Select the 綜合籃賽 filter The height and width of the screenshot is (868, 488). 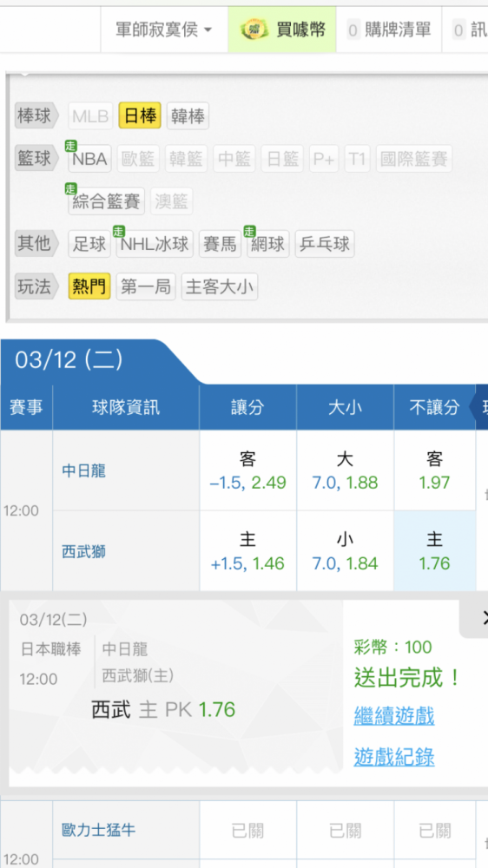106,201
